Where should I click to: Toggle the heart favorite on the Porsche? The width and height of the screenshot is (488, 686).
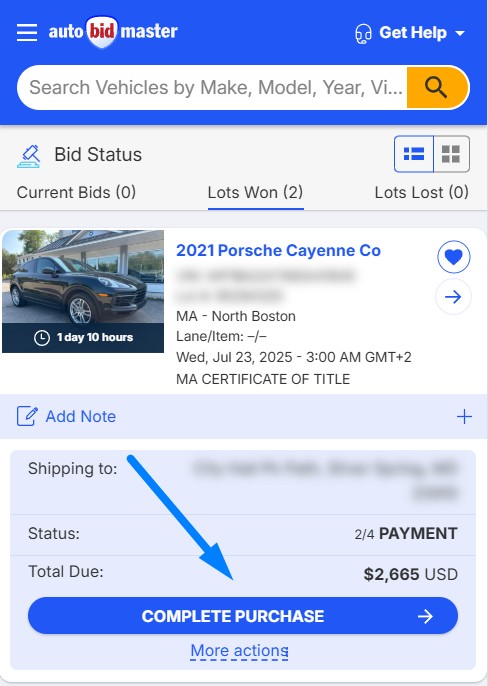[x=454, y=257]
